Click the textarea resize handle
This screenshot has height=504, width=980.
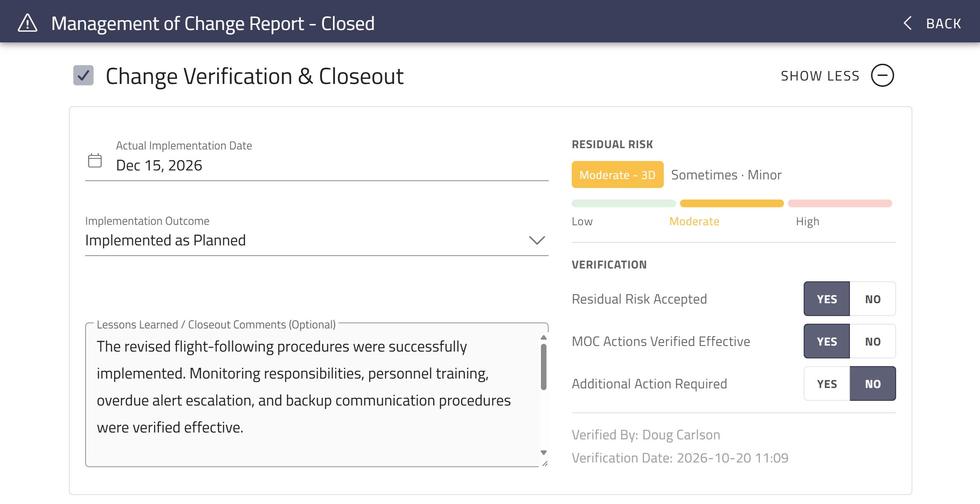545,463
